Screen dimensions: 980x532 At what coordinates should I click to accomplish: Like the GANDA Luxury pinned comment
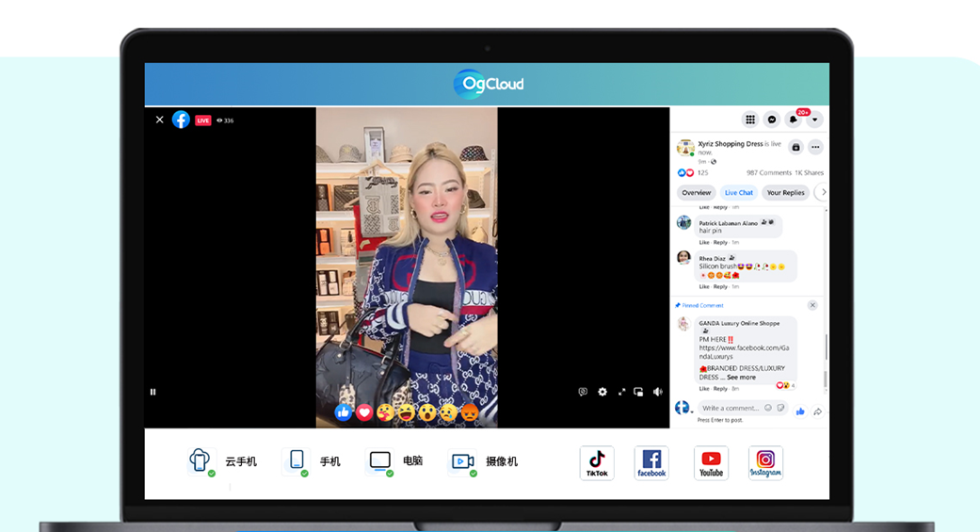click(704, 388)
